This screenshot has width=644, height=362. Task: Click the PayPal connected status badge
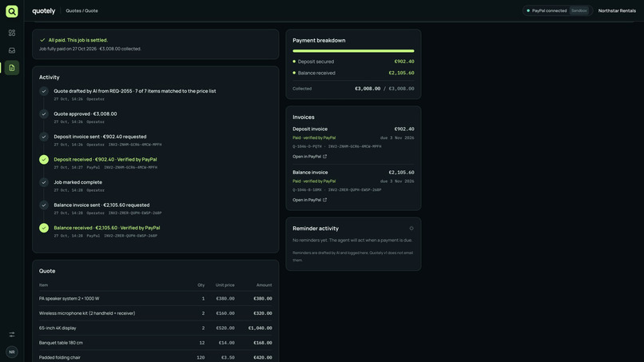point(558,10)
